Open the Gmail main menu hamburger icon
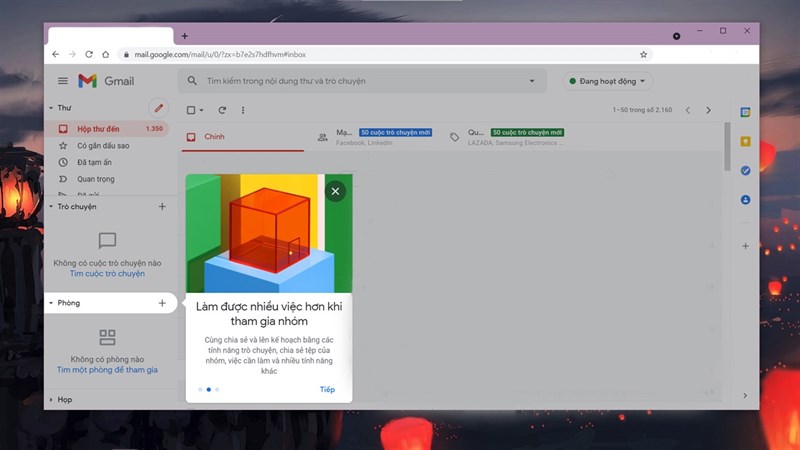 click(x=63, y=81)
